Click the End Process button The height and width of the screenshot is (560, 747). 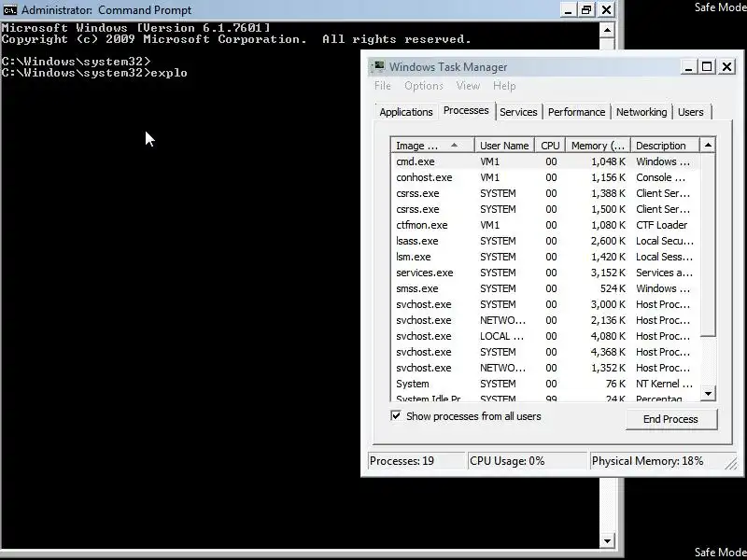[670, 419]
